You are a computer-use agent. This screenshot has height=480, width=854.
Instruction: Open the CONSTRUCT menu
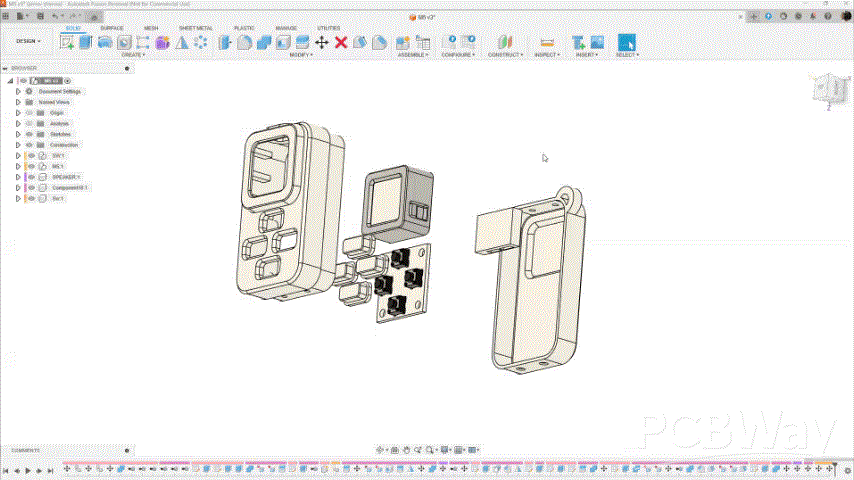pyautogui.click(x=505, y=55)
